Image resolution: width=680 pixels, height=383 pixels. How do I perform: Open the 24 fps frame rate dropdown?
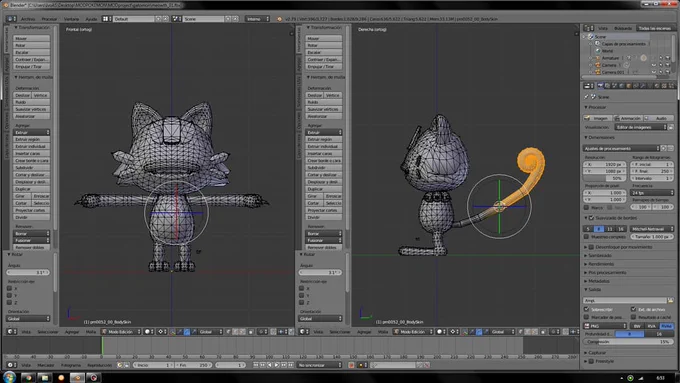click(x=652, y=193)
